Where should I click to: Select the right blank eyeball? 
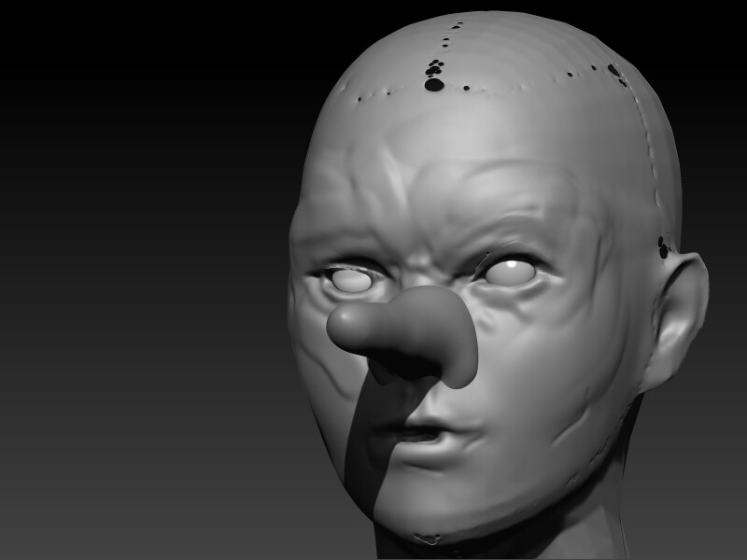pyautogui.click(x=512, y=271)
